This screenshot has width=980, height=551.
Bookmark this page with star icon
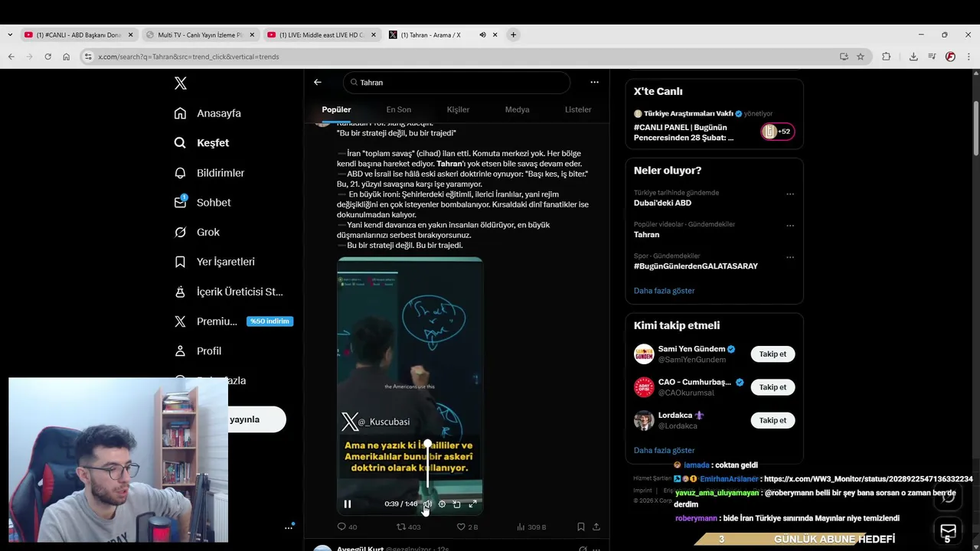(861, 57)
